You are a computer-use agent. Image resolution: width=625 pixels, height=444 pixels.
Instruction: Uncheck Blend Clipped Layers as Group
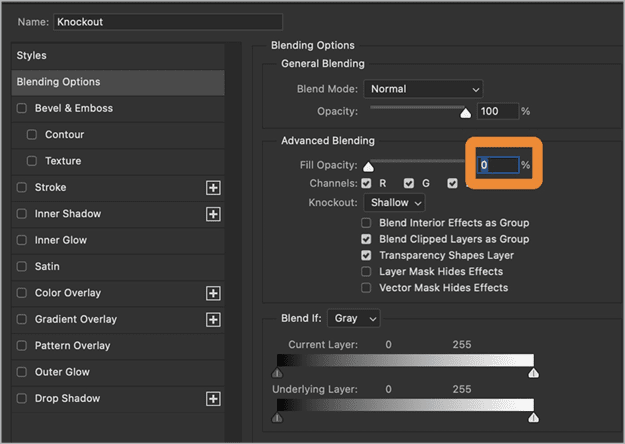tap(366, 239)
